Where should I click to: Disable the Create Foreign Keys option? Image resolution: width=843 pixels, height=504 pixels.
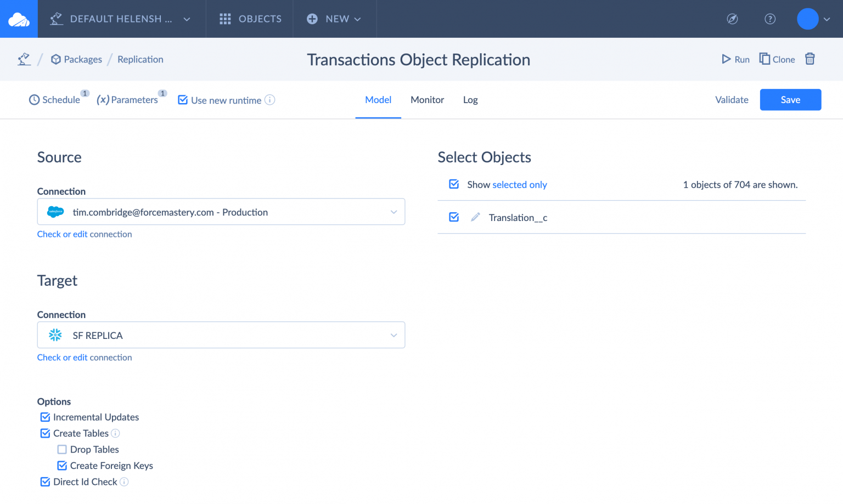(x=62, y=465)
